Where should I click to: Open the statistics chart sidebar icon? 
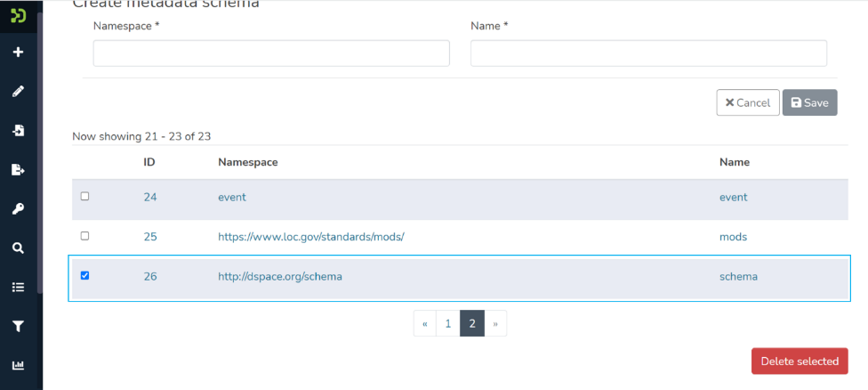(x=18, y=365)
